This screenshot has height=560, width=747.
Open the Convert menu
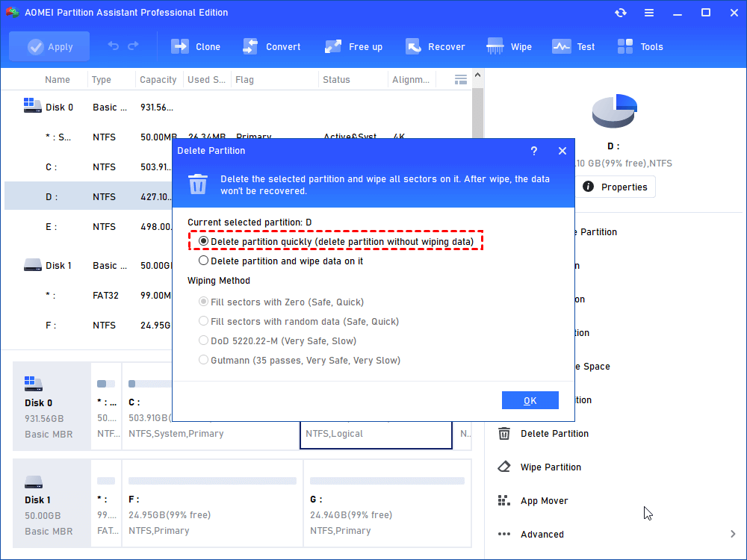pos(272,46)
